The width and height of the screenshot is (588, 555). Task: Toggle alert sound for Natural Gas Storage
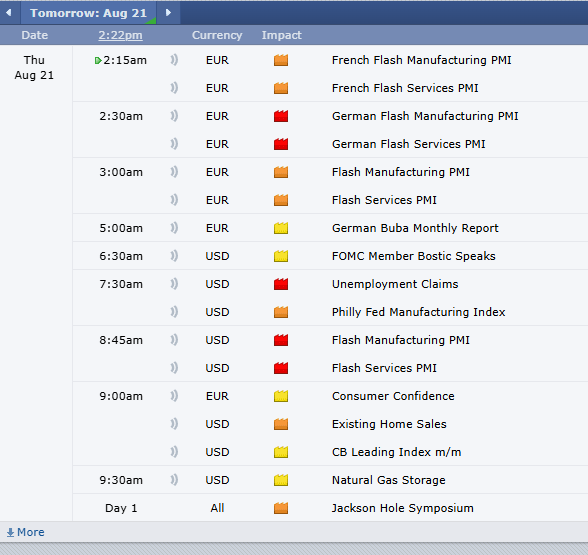click(174, 480)
